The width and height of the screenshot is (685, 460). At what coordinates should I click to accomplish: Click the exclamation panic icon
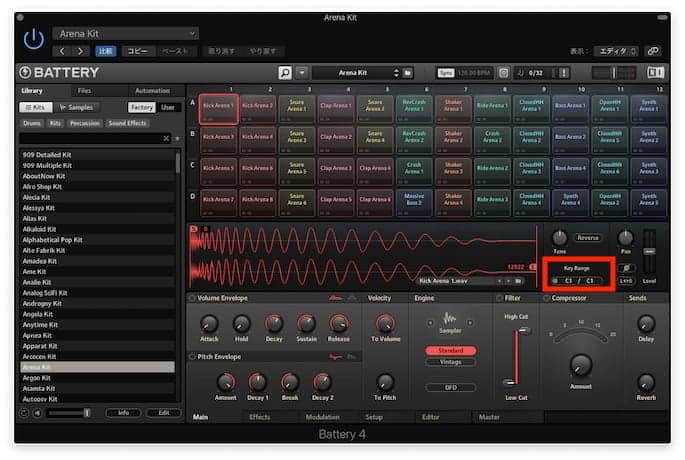click(x=564, y=73)
